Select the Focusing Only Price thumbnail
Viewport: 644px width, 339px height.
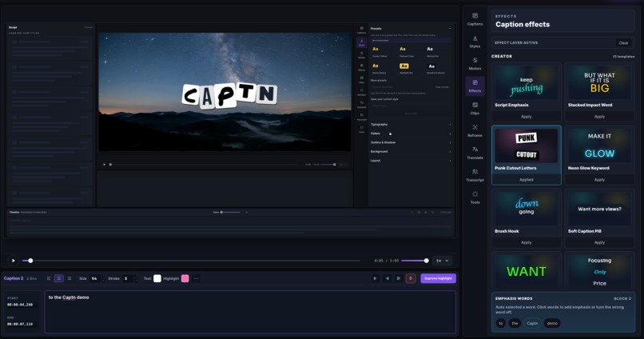pyautogui.click(x=599, y=271)
